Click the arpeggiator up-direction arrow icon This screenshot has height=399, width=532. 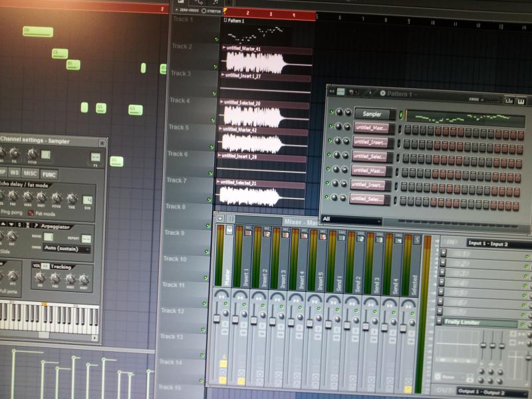click(4, 224)
